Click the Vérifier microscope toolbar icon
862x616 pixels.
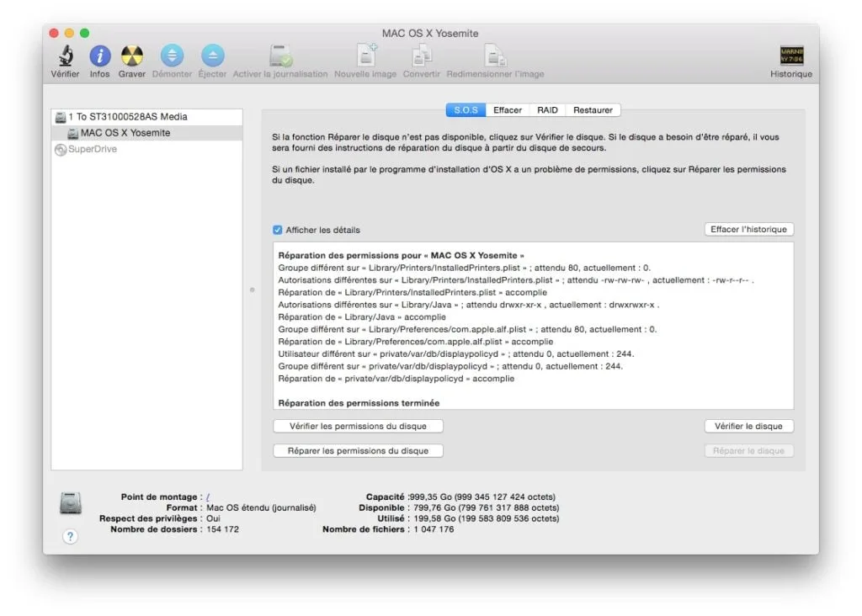(x=66, y=56)
